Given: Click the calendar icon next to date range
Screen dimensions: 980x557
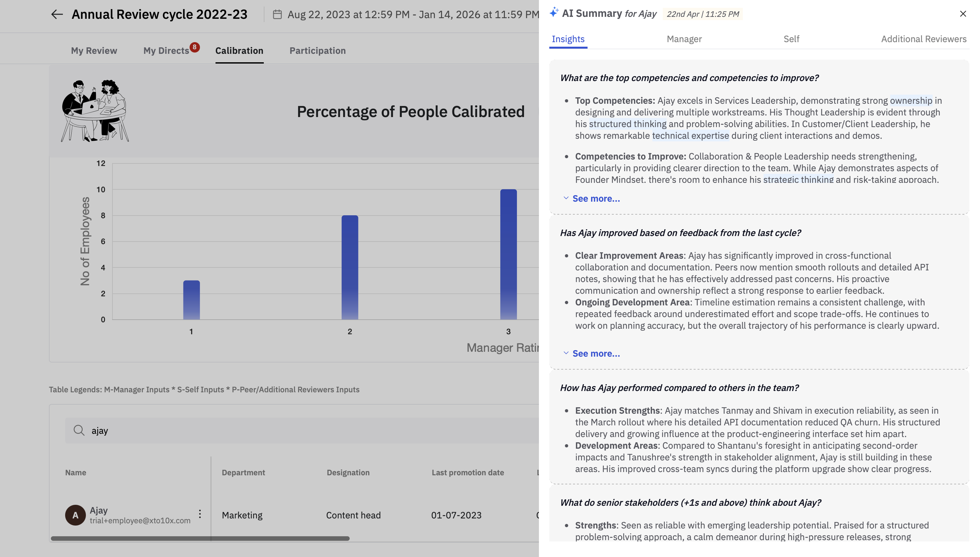Looking at the screenshot, I should (x=277, y=15).
